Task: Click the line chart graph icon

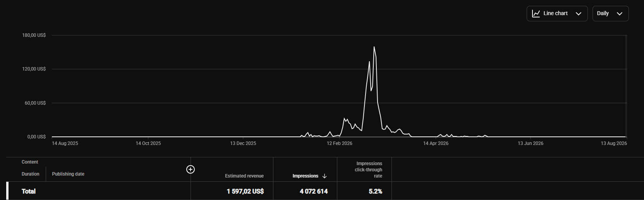Action: click(536, 14)
